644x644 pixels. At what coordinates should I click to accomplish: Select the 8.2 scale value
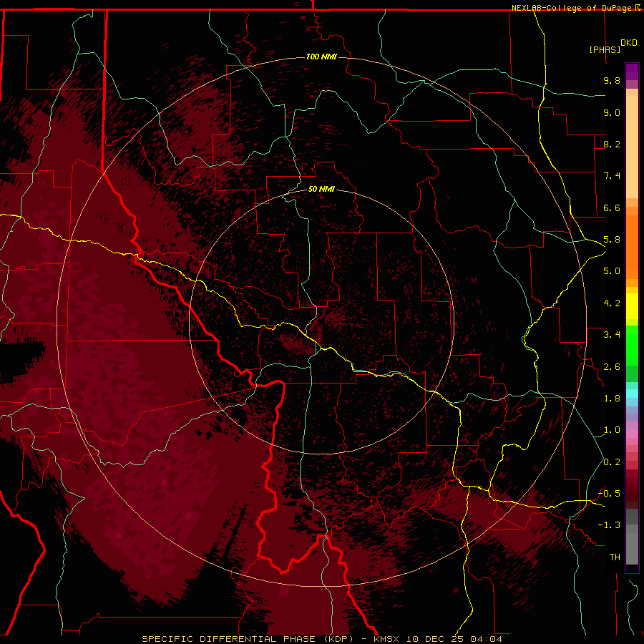(612, 144)
